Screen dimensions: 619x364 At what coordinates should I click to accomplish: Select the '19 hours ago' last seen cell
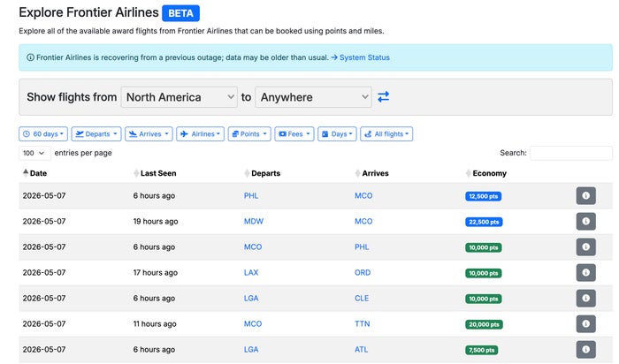156,222
